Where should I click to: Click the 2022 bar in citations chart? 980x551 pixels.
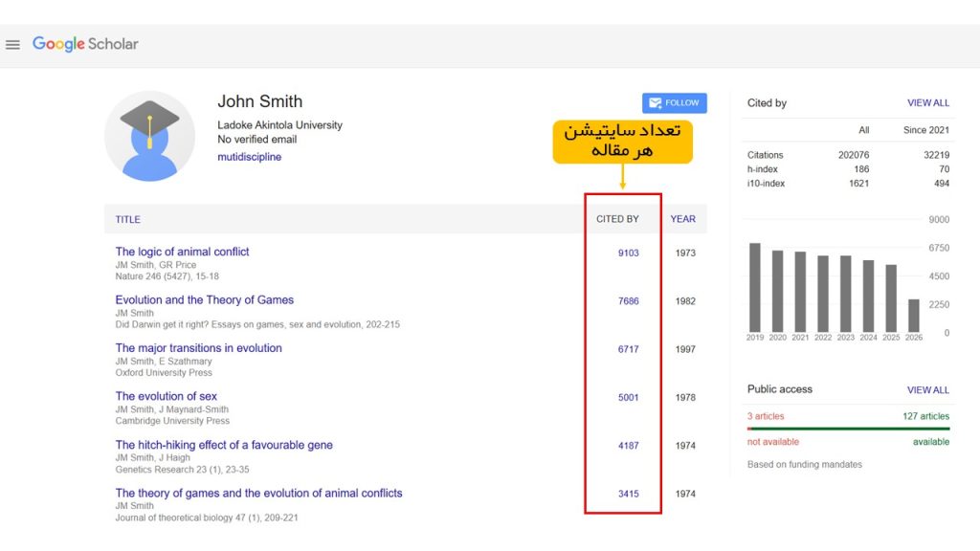[x=823, y=294]
